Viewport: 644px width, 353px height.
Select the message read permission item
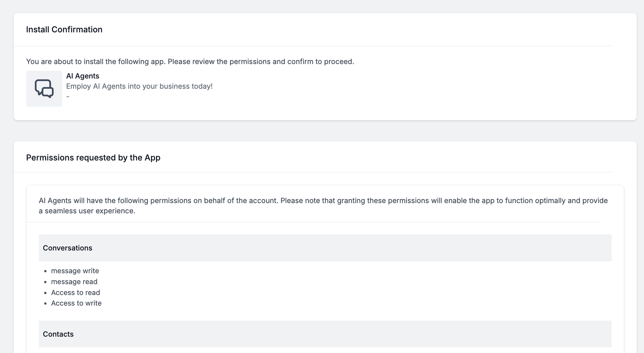coord(74,282)
